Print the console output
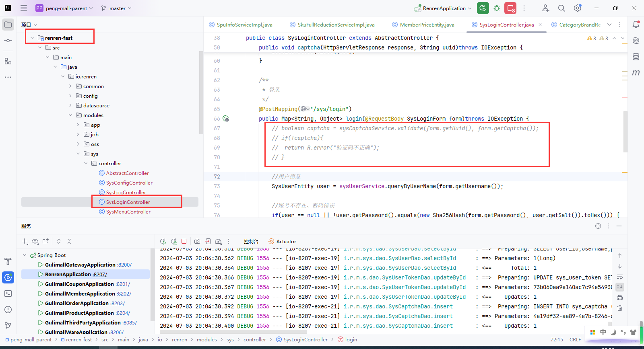Viewport: 644px width, 349px height. tap(620, 298)
